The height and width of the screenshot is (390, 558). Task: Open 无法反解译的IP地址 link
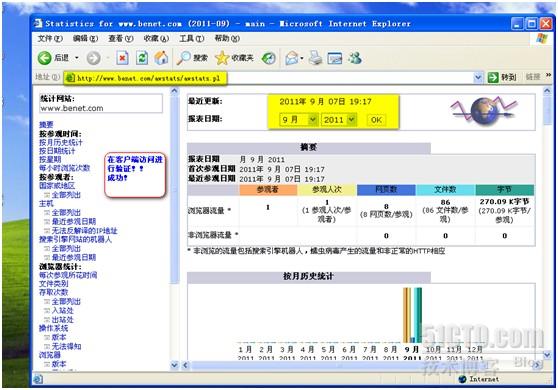(x=84, y=231)
